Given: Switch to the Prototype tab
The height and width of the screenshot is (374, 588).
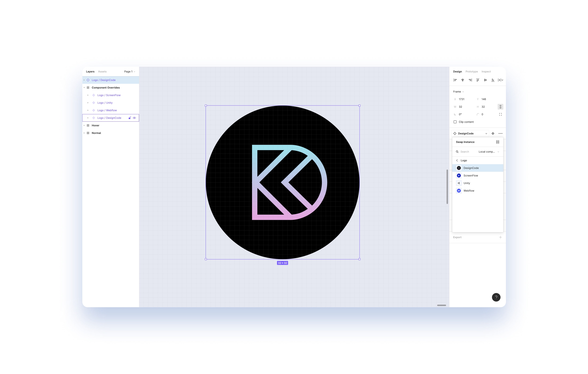Looking at the screenshot, I should [471, 72].
